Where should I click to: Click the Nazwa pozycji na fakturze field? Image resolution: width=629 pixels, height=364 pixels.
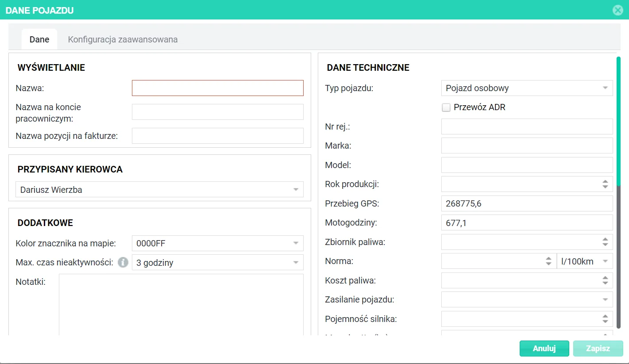click(217, 136)
